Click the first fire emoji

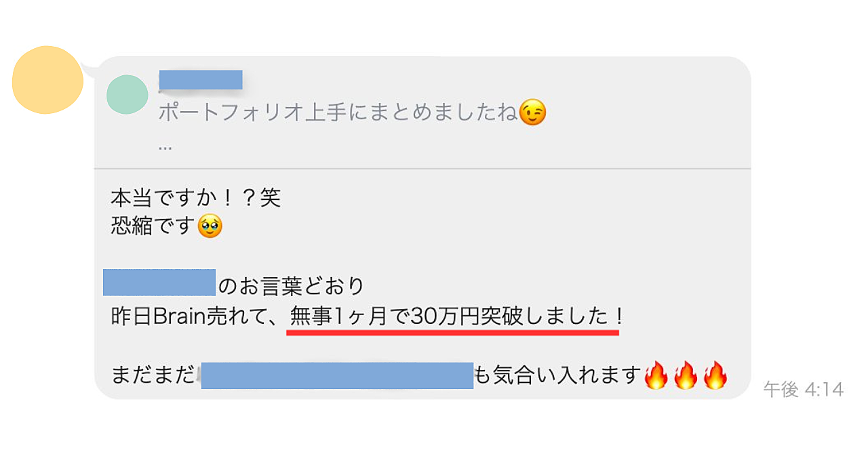click(x=655, y=375)
